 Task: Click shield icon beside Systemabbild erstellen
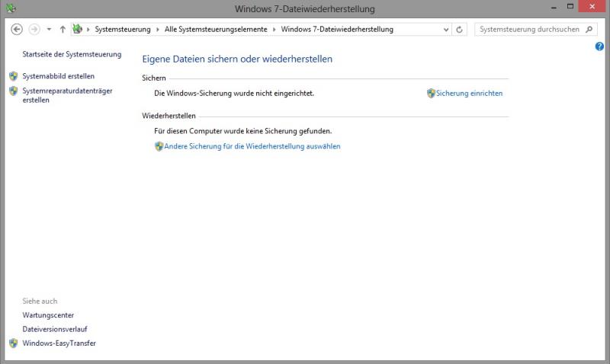tap(14, 76)
